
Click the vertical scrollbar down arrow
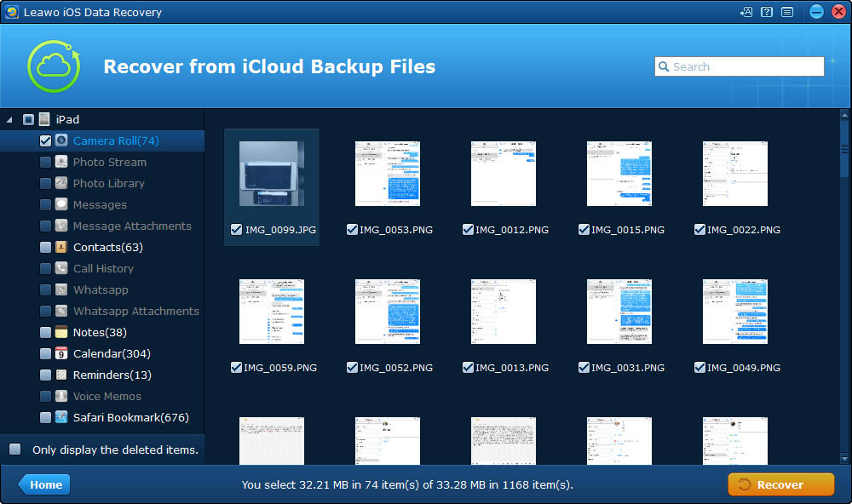click(844, 459)
